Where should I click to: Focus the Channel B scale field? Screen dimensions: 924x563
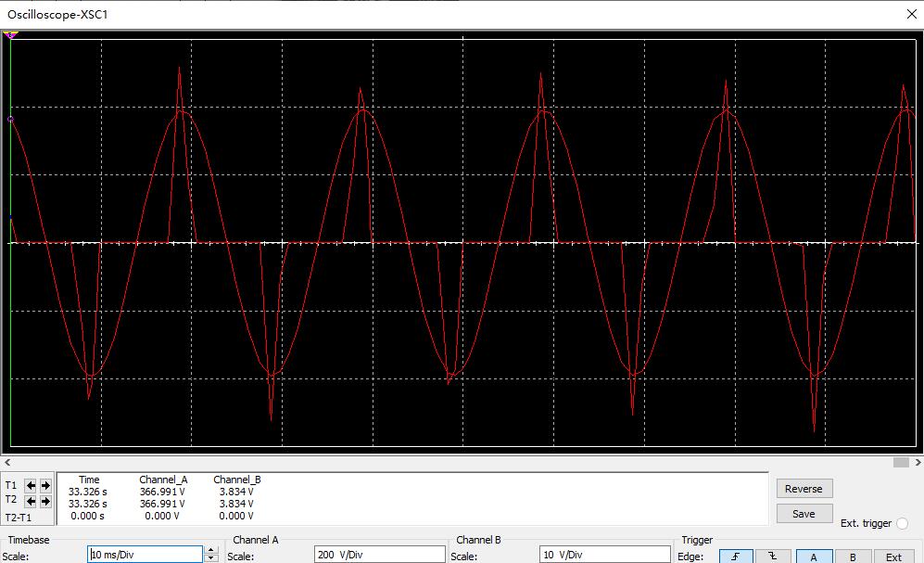click(604, 555)
